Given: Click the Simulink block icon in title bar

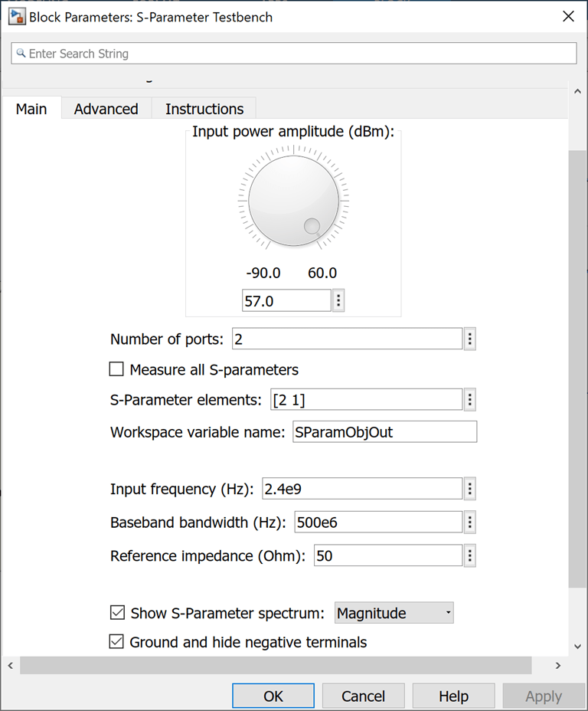Looking at the screenshot, I should point(16,16).
